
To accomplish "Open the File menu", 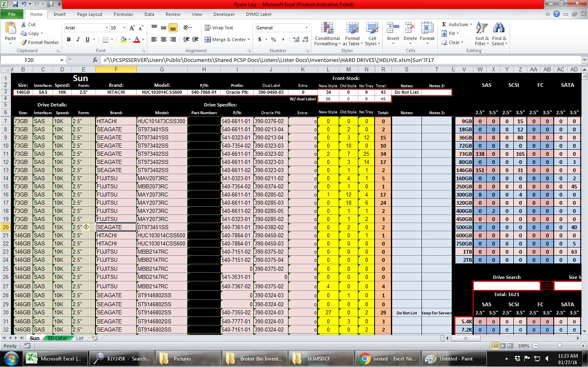I will coord(12,14).
